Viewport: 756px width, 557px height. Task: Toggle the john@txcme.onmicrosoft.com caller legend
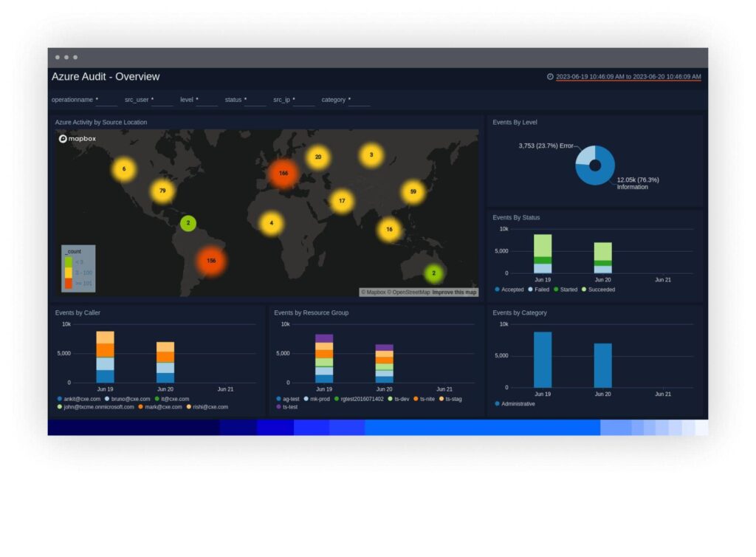click(95, 407)
